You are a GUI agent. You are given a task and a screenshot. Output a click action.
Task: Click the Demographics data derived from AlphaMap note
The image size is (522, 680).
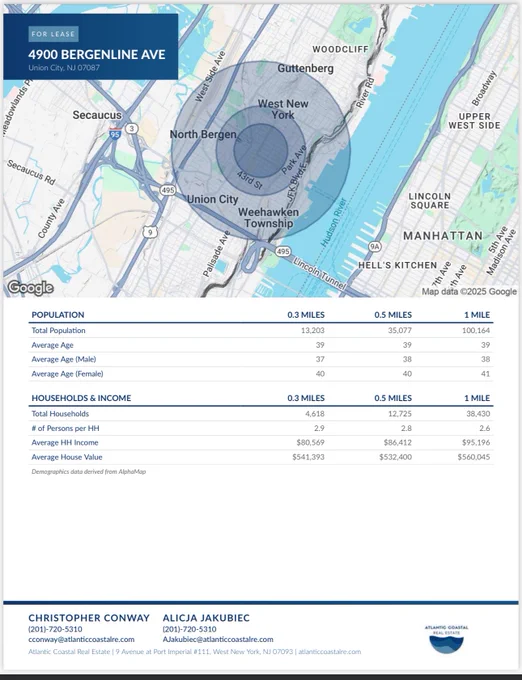tap(88, 471)
